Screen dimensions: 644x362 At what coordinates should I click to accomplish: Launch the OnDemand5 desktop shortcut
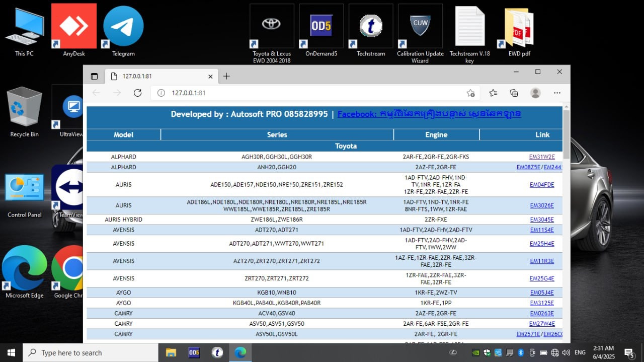pyautogui.click(x=321, y=30)
